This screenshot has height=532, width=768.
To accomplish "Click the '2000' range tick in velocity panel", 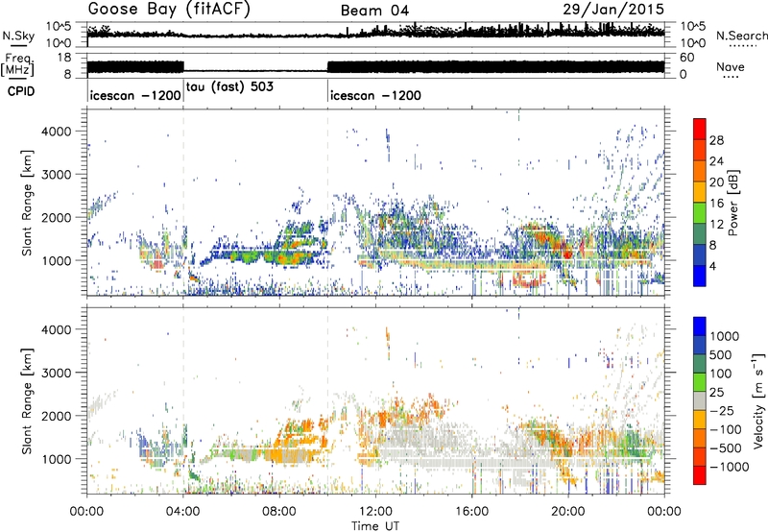I will [56, 416].
